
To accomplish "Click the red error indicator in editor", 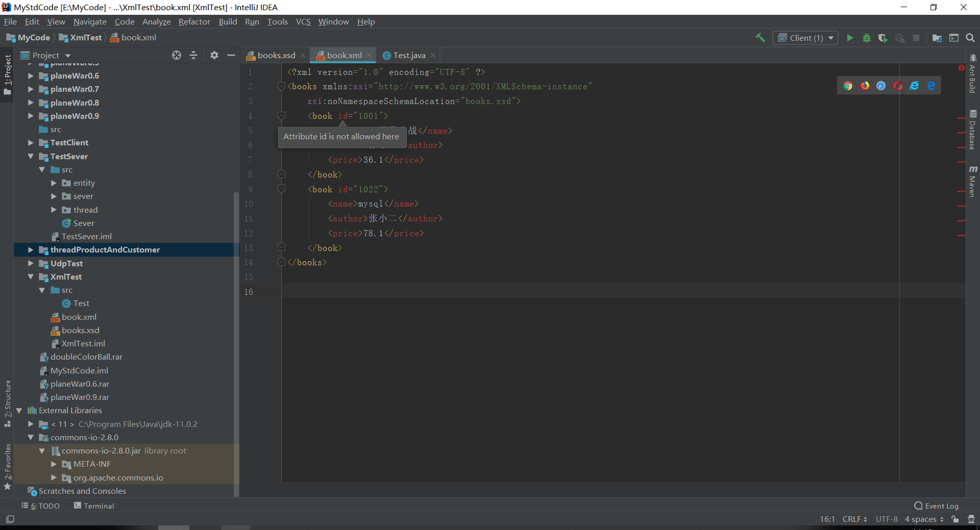I will [x=961, y=68].
